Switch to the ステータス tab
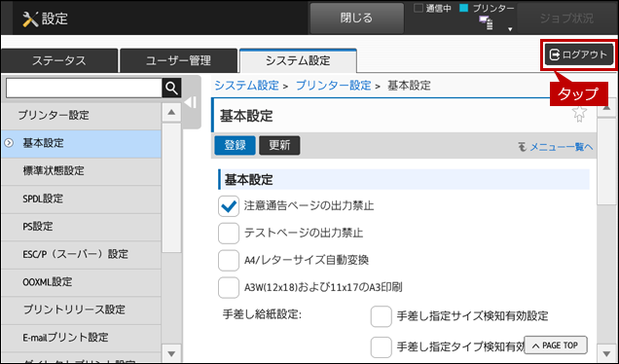This screenshot has width=619, height=364. coord(59,60)
